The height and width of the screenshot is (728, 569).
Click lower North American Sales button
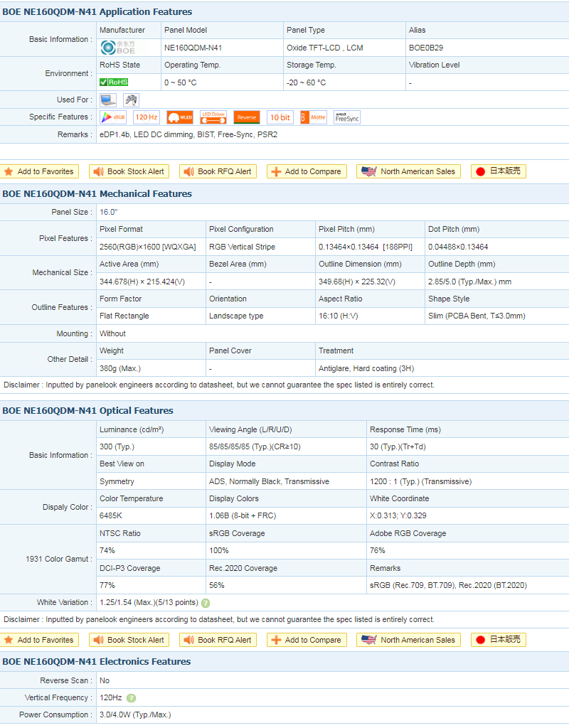409,640
